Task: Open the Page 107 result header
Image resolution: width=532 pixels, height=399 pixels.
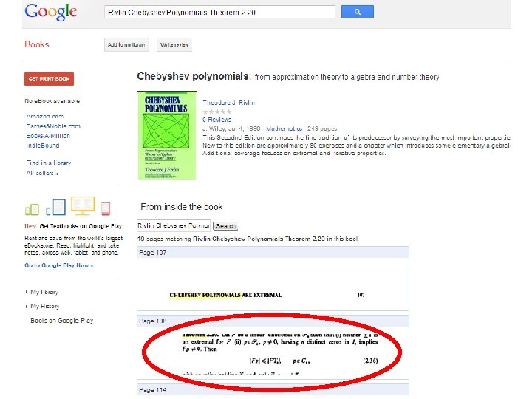Action: pos(273,253)
